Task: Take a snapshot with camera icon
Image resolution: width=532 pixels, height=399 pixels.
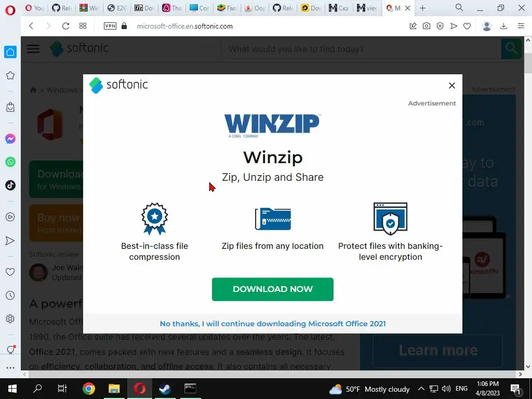Action: click(427, 26)
